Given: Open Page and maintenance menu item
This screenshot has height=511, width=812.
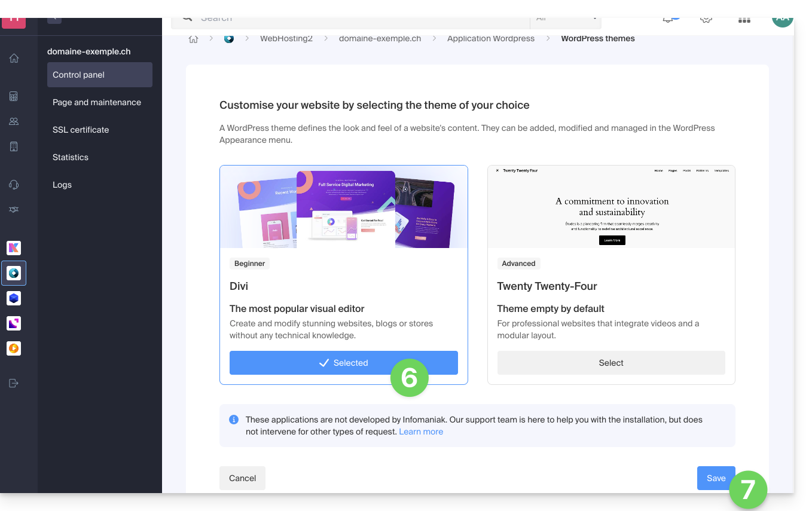Looking at the screenshot, I should point(97,102).
